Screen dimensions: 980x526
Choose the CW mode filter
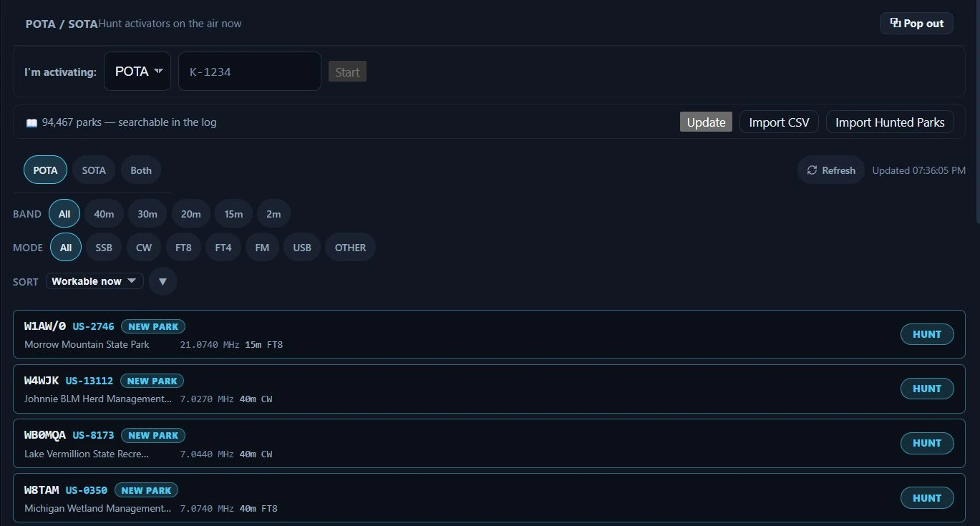click(144, 248)
